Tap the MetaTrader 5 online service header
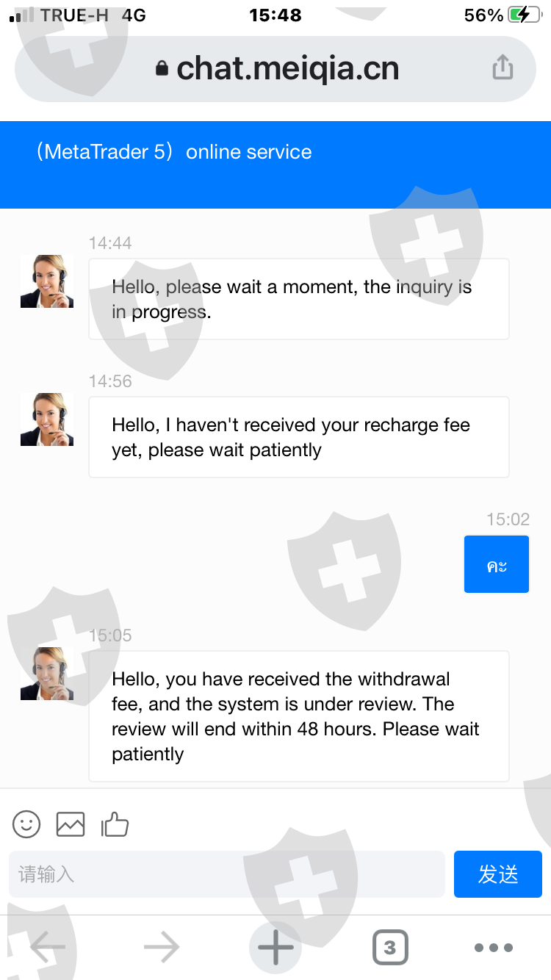The image size is (551, 980). [x=175, y=152]
